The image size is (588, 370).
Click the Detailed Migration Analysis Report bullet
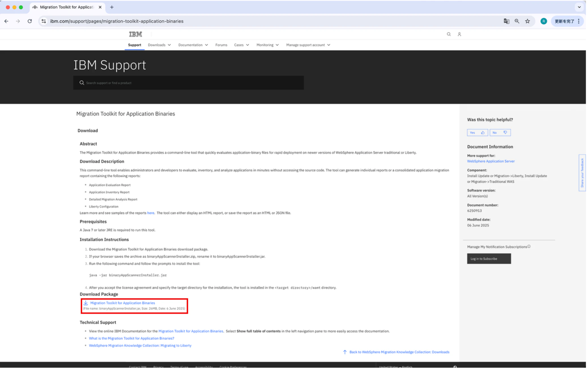113,199
